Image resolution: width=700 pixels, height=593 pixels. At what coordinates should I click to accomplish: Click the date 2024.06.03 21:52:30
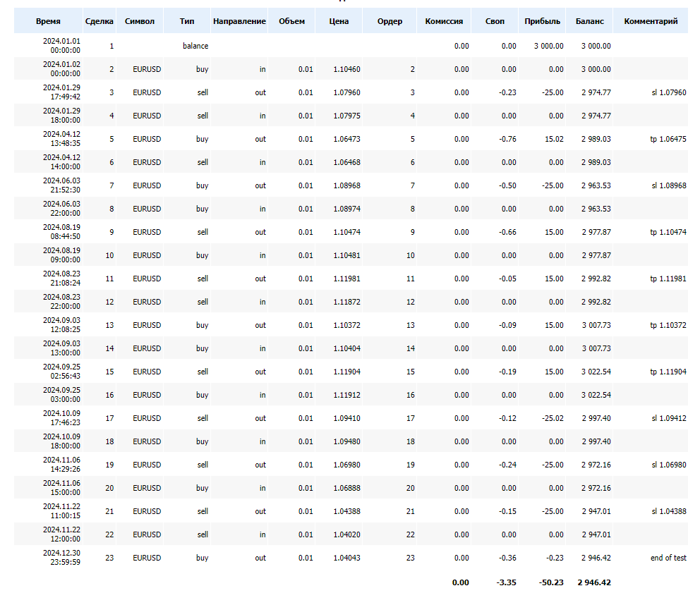(61, 185)
